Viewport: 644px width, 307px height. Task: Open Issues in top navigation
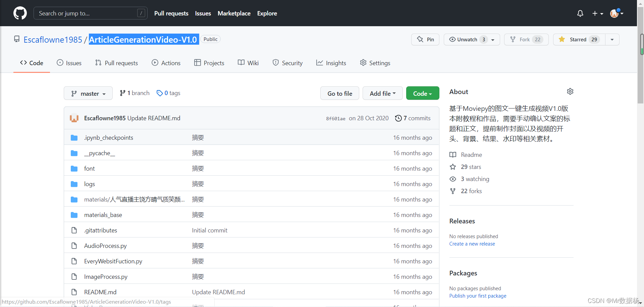(x=203, y=13)
